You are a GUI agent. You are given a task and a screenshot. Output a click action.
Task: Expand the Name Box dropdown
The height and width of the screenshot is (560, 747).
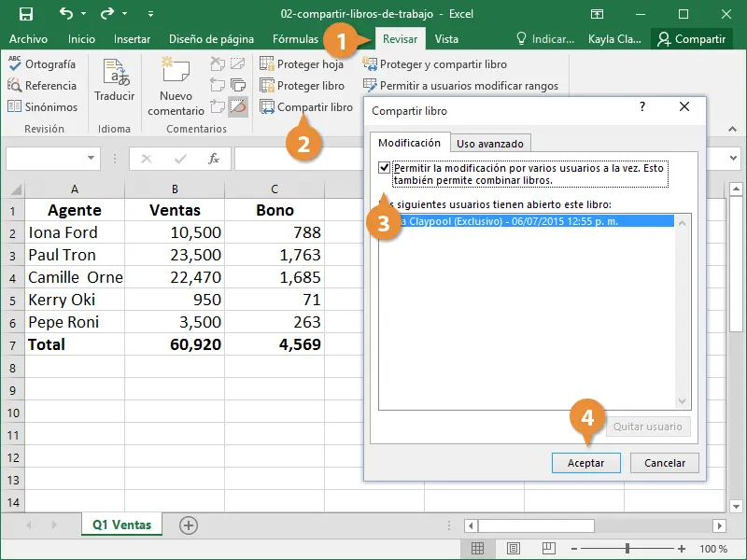92,159
